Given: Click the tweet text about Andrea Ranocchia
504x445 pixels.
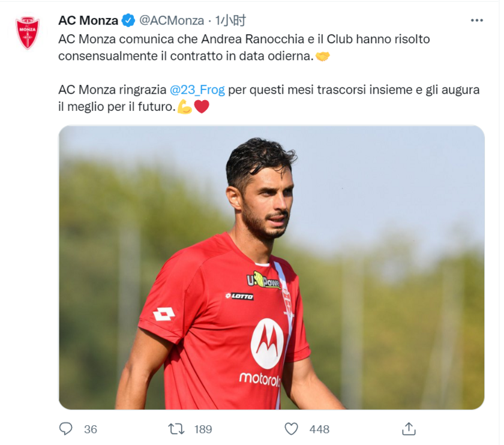Looking at the screenshot, I should pyautogui.click(x=244, y=47).
